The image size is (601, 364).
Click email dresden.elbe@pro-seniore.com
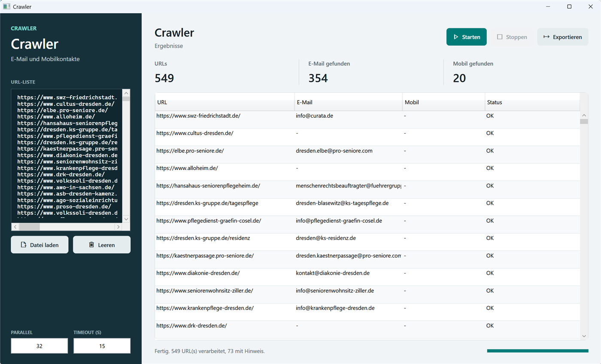pyautogui.click(x=334, y=151)
